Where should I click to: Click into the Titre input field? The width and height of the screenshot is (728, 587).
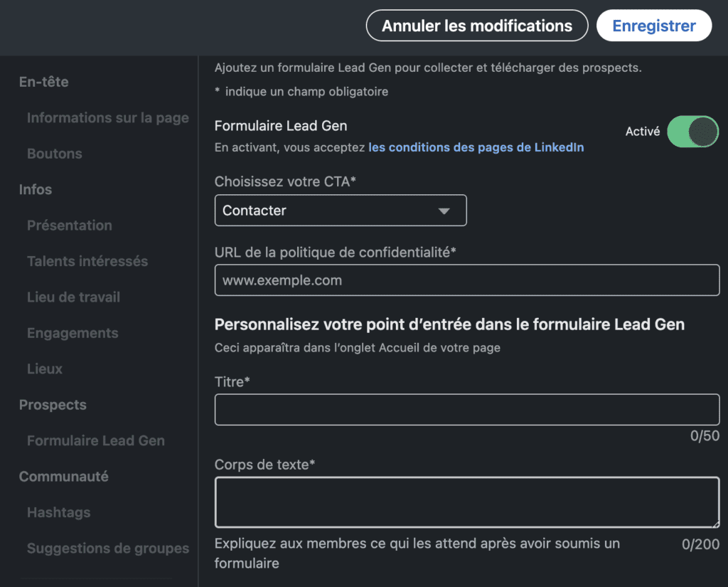[x=466, y=410]
